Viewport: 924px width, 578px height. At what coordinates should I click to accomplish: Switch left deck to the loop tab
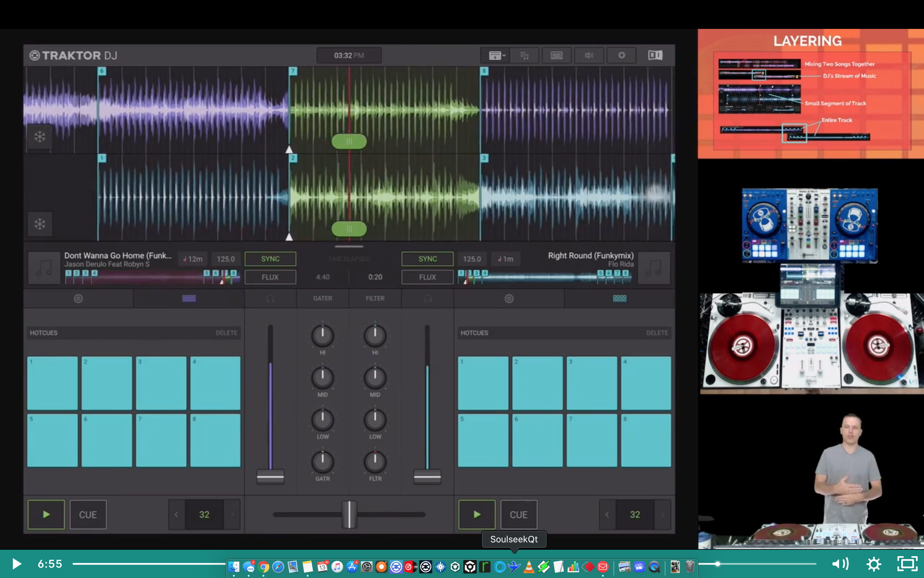(x=78, y=299)
